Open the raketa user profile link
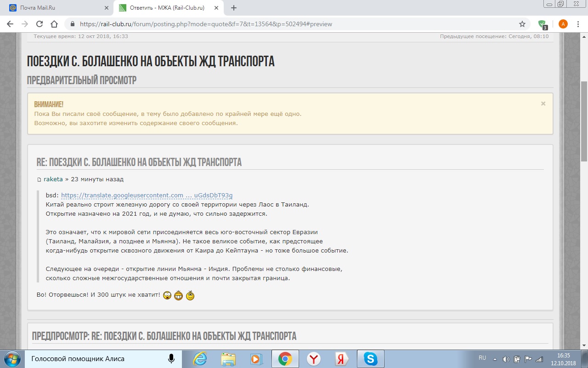Screen dimensions: 588x368 [x=53, y=179]
